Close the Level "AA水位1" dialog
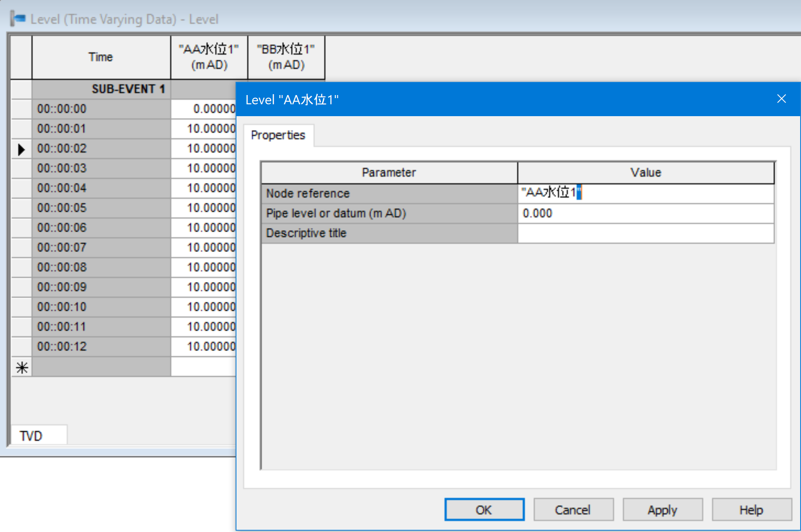The image size is (801, 532). click(x=781, y=99)
